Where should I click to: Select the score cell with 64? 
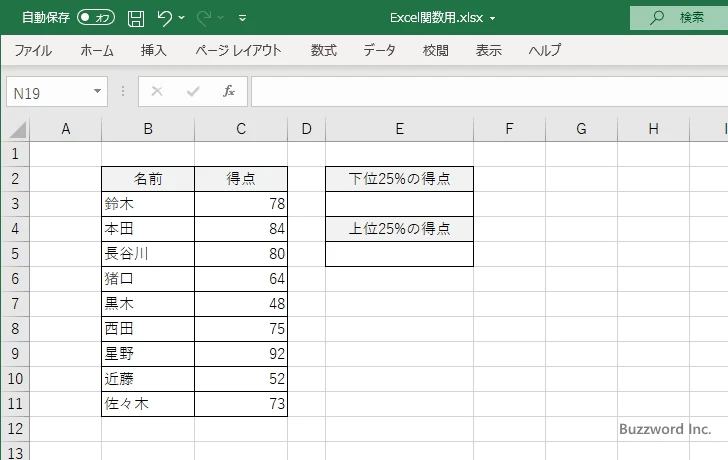click(x=241, y=279)
